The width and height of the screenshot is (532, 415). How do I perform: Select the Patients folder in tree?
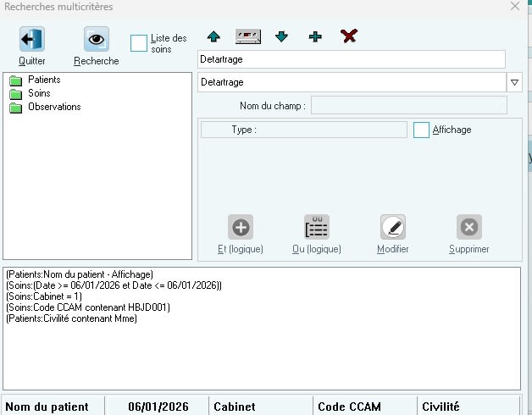(44, 80)
